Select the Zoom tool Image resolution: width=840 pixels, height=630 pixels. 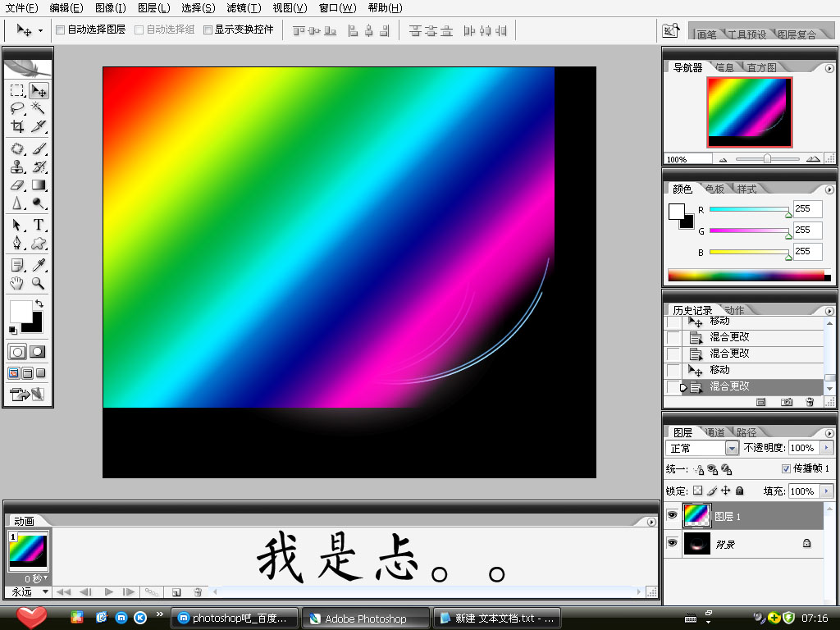38,283
